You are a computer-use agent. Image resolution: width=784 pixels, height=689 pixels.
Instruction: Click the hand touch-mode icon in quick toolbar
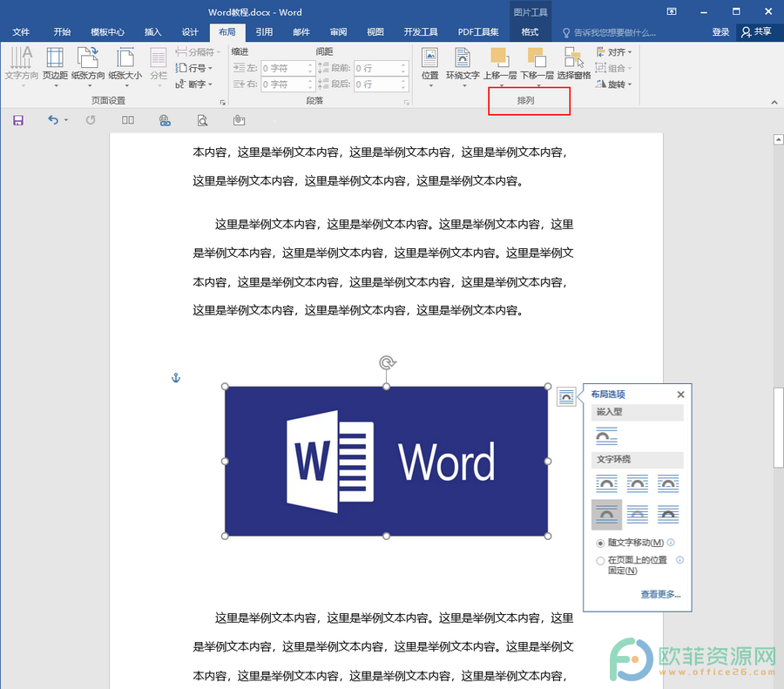[x=239, y=120]
